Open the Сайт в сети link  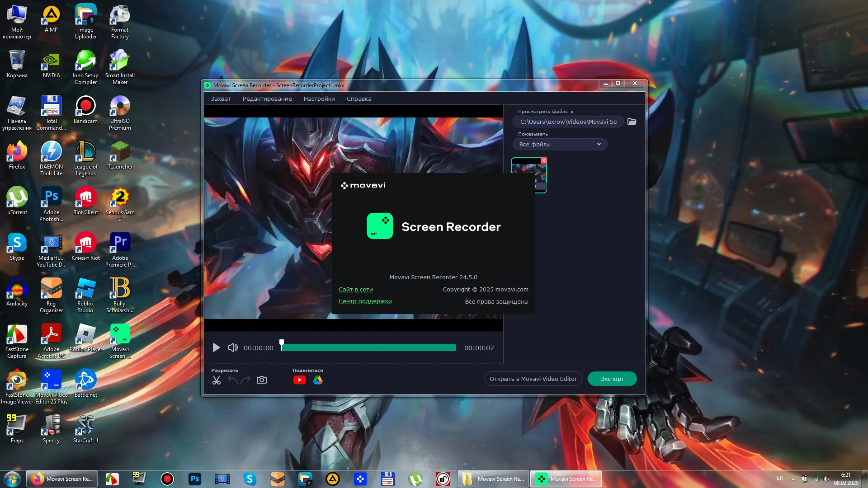click(x=356, y=289)
